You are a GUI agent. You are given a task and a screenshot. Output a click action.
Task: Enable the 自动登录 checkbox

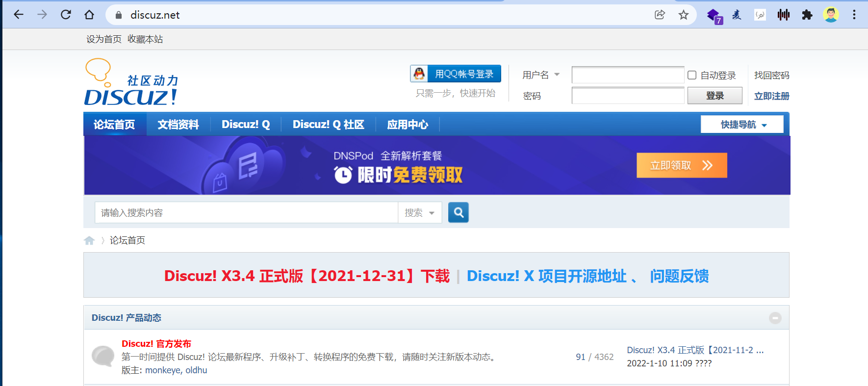point(692,75)
